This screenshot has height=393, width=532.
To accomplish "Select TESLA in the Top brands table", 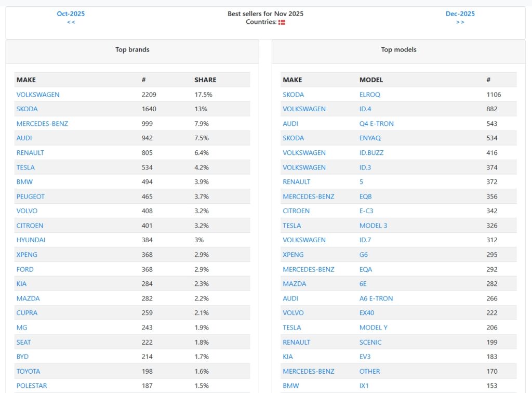I will (25, 167).
